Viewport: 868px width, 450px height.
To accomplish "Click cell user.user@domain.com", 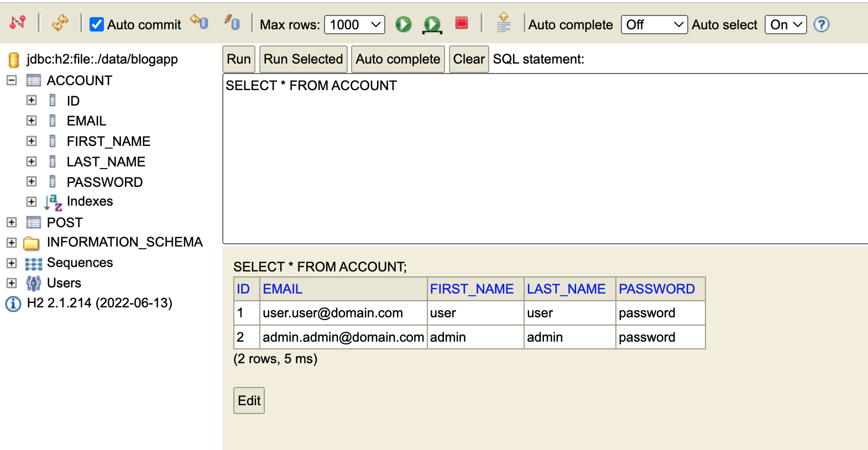I will tap(343, 313).
